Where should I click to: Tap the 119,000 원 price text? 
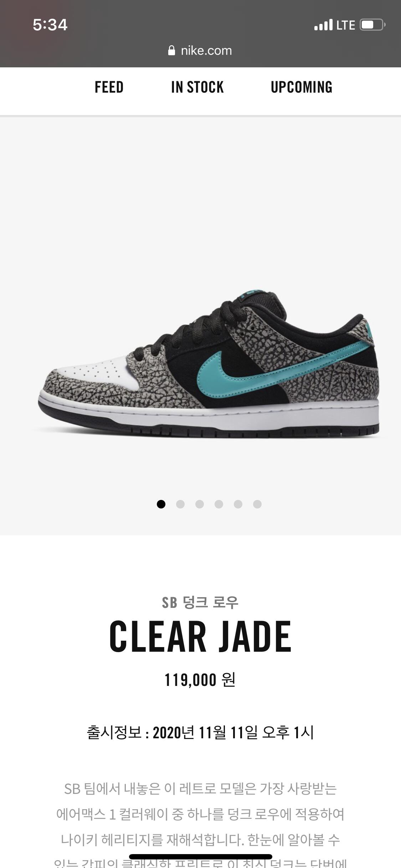[x=200, y=680]
